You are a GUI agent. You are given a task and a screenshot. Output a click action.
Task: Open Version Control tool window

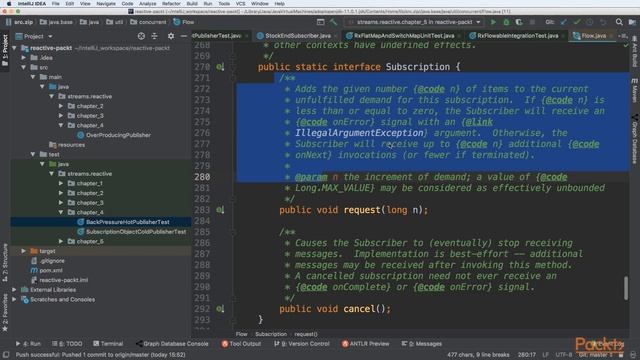(302, 344)
